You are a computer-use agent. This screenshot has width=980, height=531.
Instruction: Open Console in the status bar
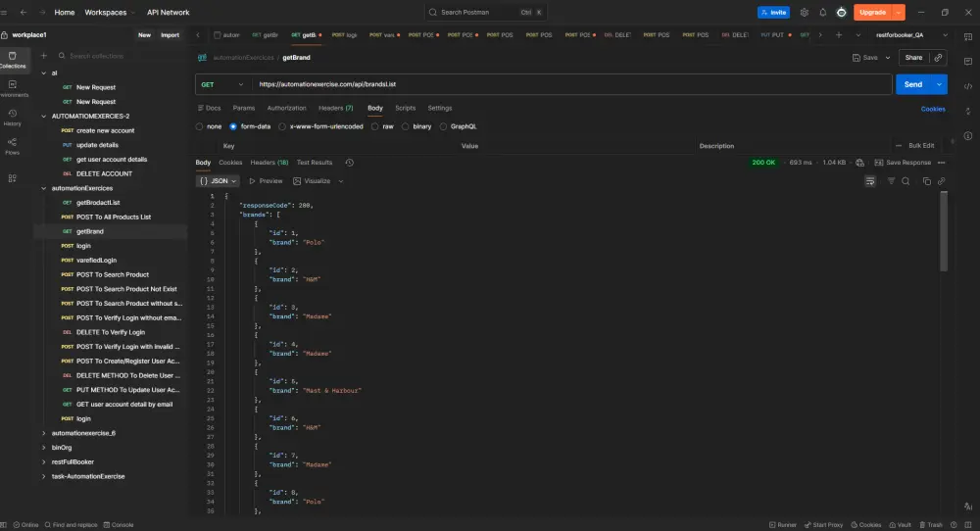(x=119, y=525)
